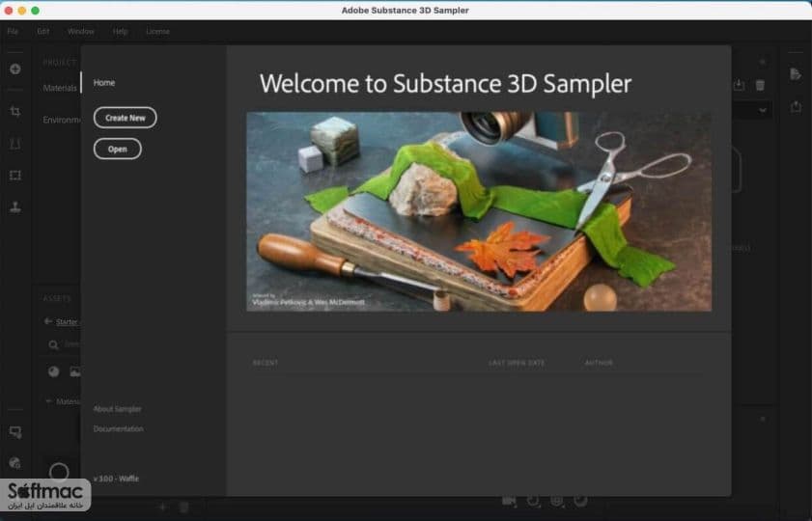Open the Edit menu
Viewport: 812px width, 521px height.
[43, 32]
